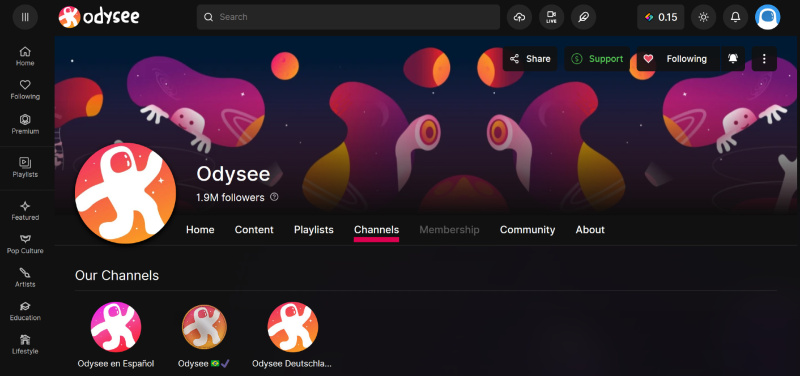Click the Share button
Screen dimensions: 800x376
530,59
